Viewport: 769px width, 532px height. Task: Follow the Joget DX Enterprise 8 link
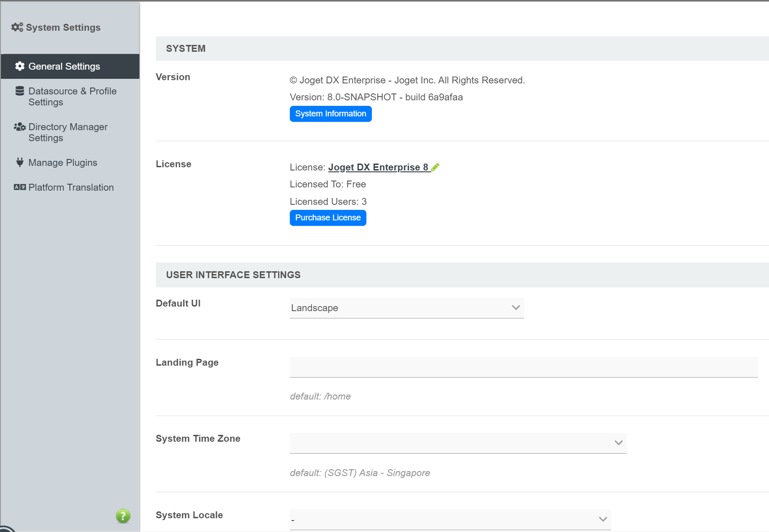(378, 167)
